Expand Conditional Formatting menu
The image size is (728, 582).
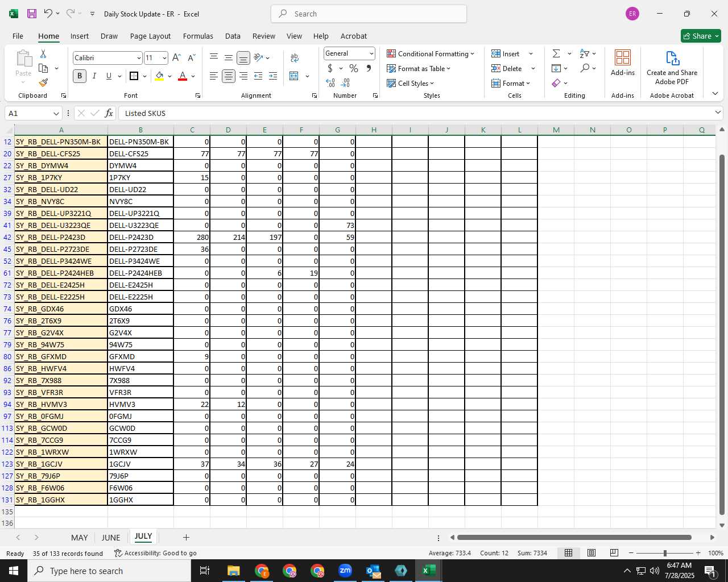(x=431, y=53)
